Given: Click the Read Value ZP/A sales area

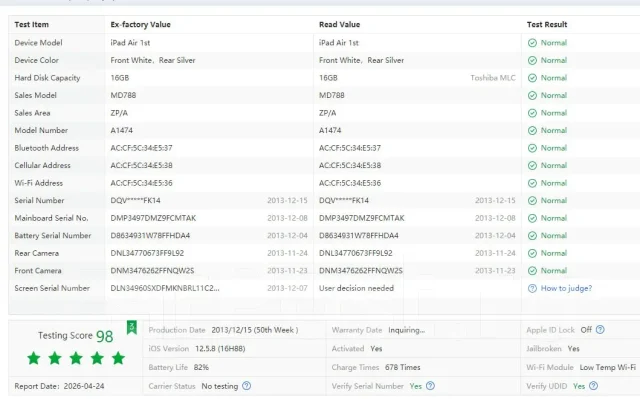Looking at the screenshot, I should point(327,113).
